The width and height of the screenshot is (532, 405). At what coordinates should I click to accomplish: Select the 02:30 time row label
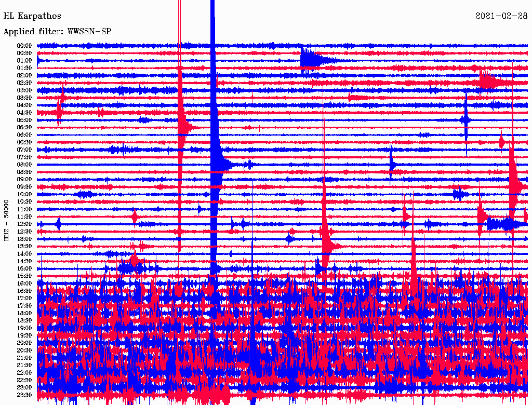click(24, 83)
